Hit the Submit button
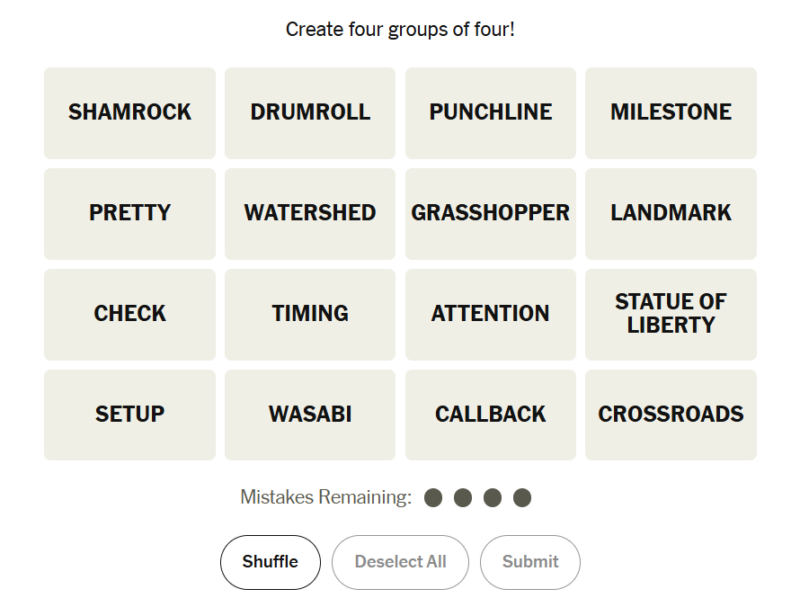The image size is (800, 616). coord(530,562)
